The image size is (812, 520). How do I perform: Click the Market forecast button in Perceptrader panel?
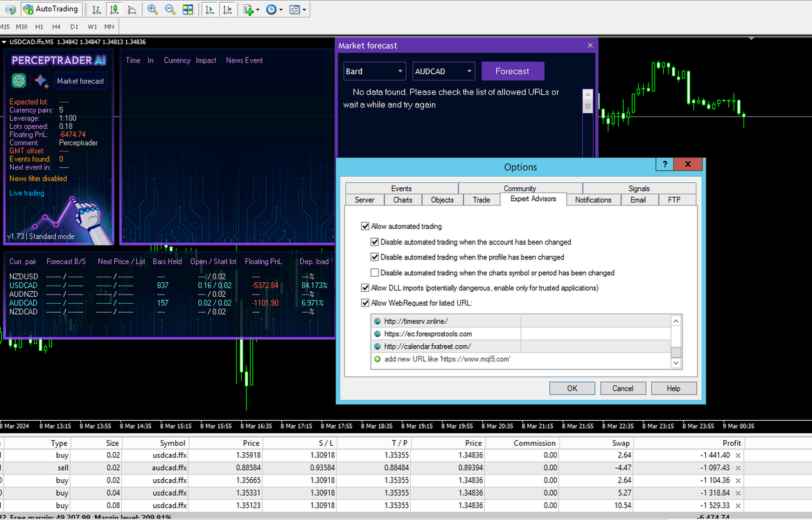pyautogui.click(x=80, y=81)
